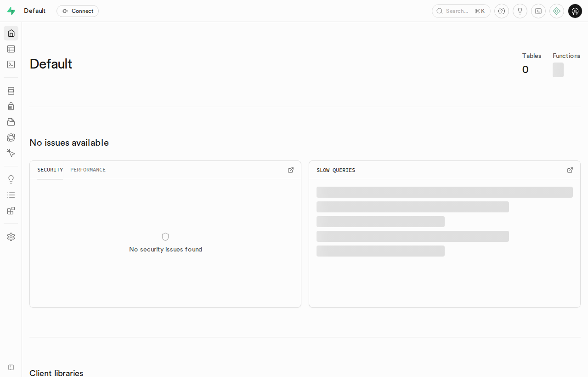The width and height of the screenshot is (588, 377).
Task: Open the Authentication sidebar icon
Action: (x=11, y=106)
